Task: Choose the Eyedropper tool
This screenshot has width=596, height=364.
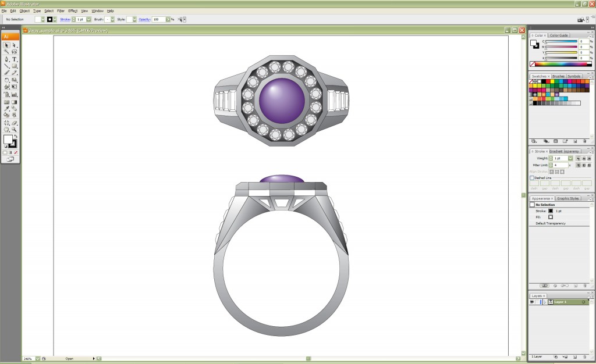Action: click(x=7, y=109)
